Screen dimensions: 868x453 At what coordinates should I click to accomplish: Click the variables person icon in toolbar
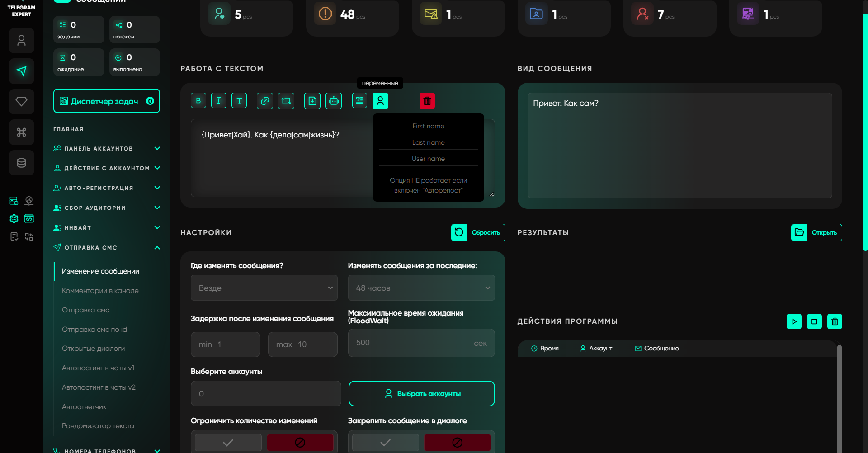(x=380, y=101)
